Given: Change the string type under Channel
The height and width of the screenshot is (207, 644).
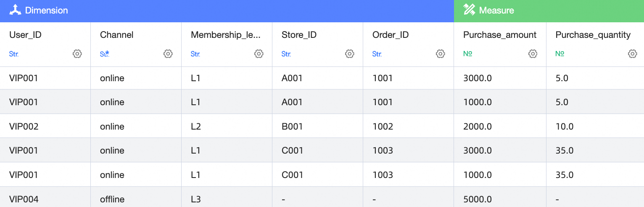Looking at the screenshot, I should coord(105,54).
